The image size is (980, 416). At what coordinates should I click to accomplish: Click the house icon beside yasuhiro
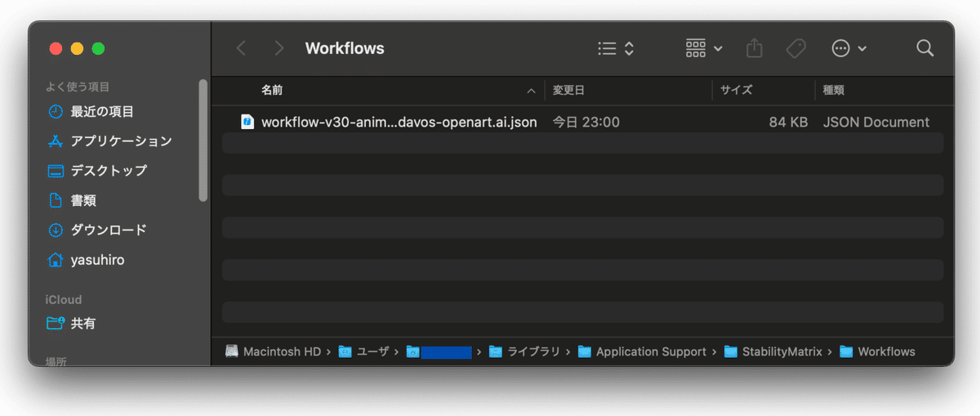coord(56,260)
